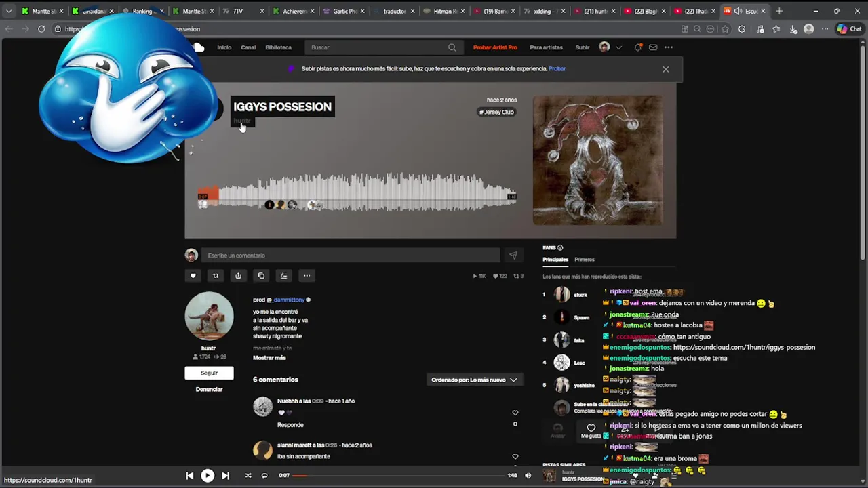Open the FANS info icon
This screenshot has width=868, height=488.
560,248
